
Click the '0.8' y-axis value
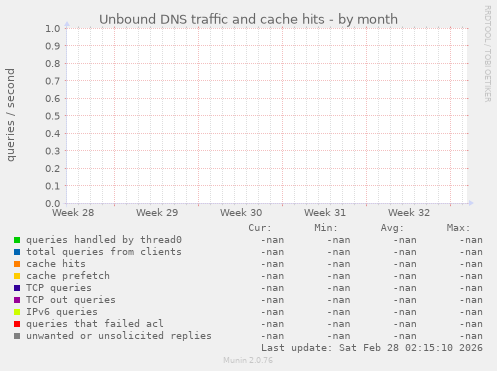[x=53, y=63]
